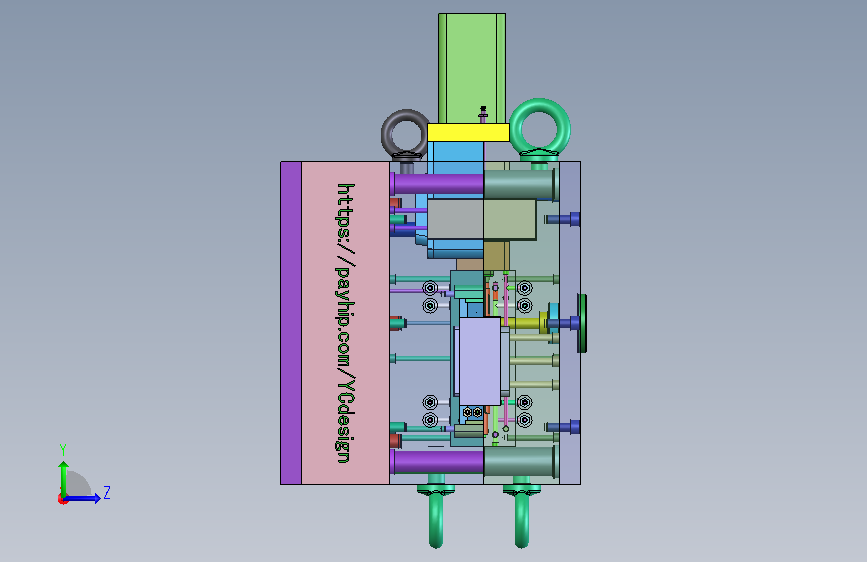Select the gray-blue clamp plate opposite the purple plate
Viewport: 867px width, 562px height.
tap(570, 323)
